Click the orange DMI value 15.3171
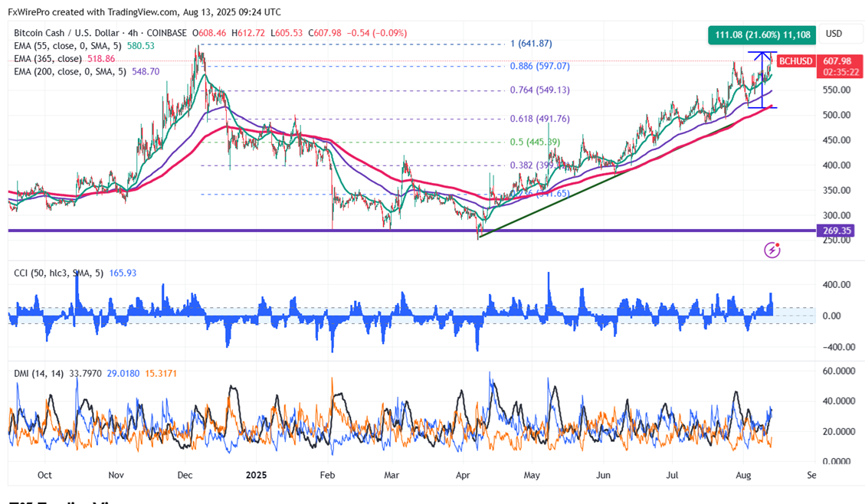The height and width of the screenshot is (504, 865). click(x=161, y=373)
